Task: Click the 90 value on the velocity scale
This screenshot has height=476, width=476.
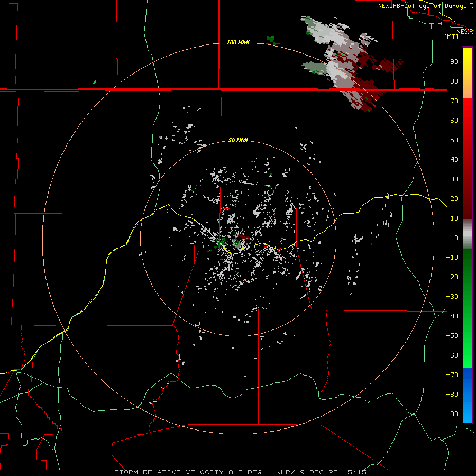Action: point(454,62)
